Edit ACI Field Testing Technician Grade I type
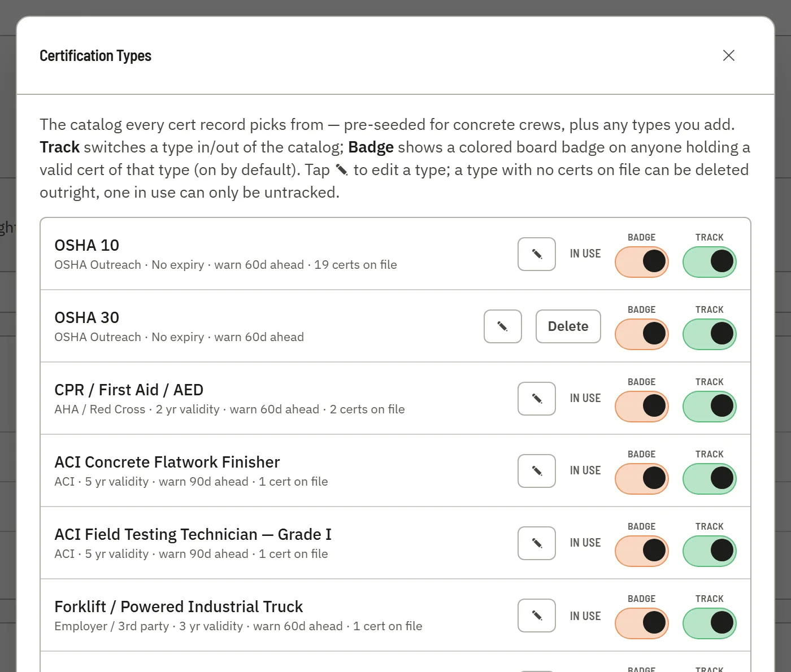The width and height of the screenshot is (791, 672). click(537, 543)
